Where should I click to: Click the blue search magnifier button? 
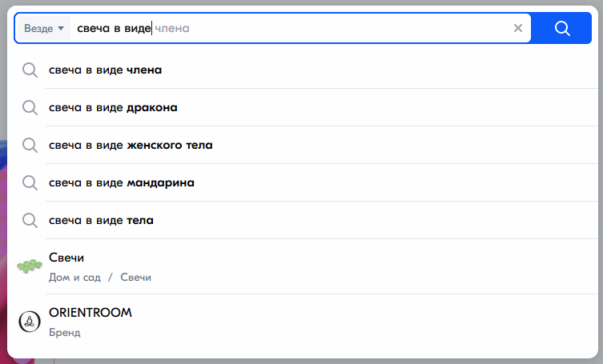561,28
